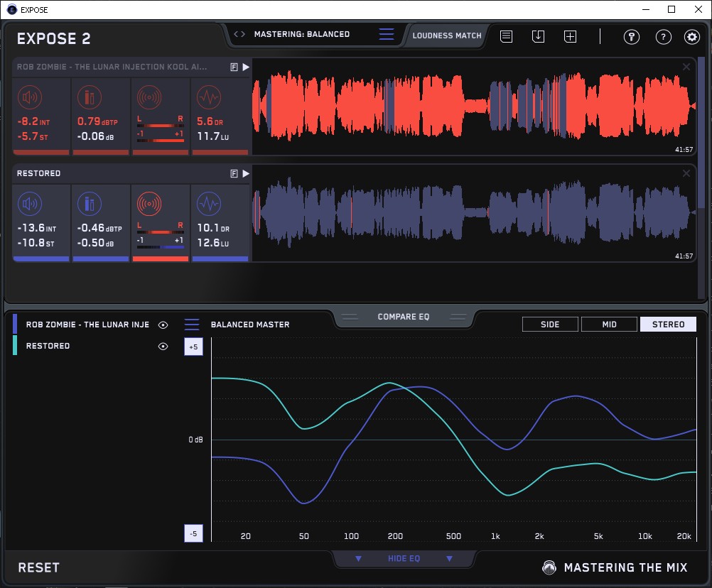
Task: Play the Restored track
Action: pyautogui.click(x=246, y=173)
